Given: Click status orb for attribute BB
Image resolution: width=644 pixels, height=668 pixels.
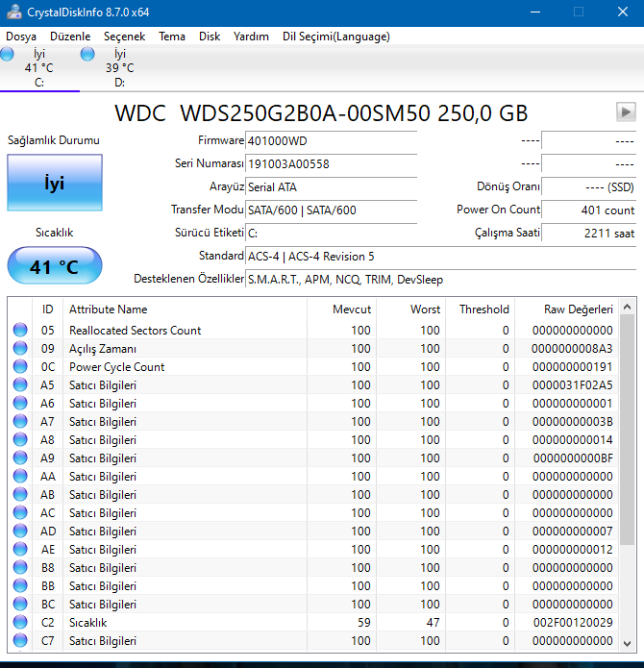Looking at the screenshot, I should [20, 585].
